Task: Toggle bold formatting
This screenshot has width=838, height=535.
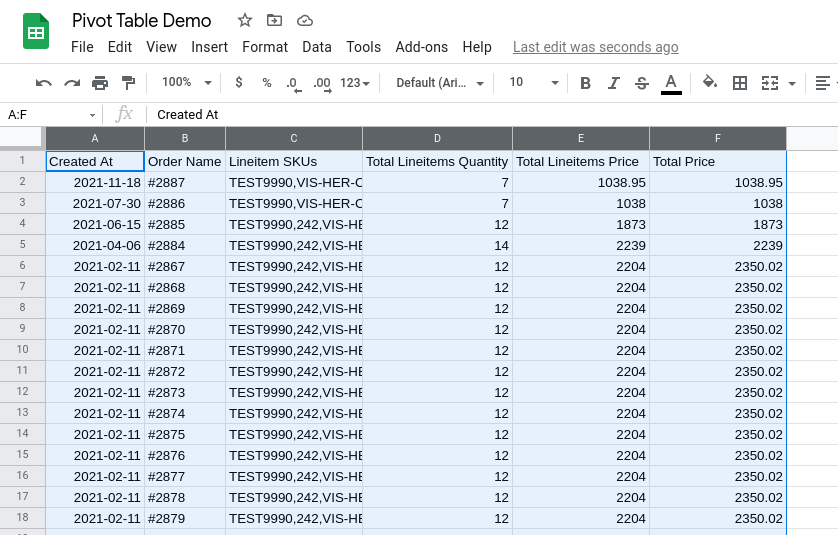Action: (x=586, y=83)
